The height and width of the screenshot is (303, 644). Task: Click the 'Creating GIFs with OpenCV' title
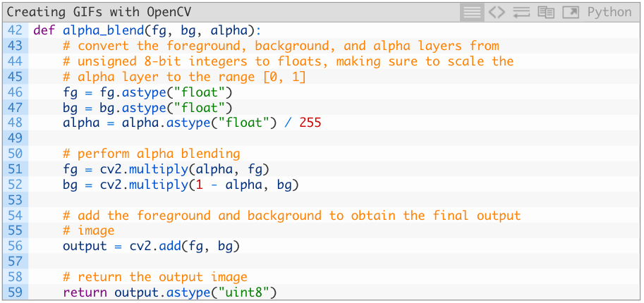[x=99, y=13]
